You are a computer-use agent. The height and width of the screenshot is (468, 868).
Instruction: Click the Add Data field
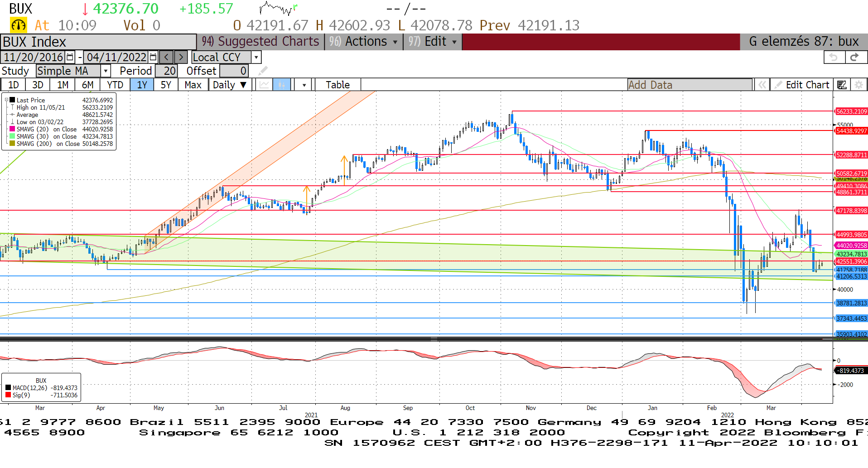click(690, 85)
